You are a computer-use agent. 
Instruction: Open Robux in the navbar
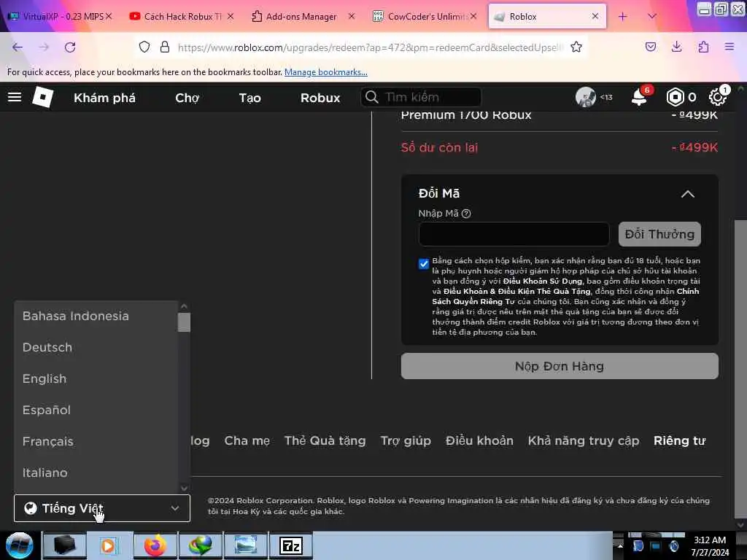pyautogui.click(x=320, y=98)
